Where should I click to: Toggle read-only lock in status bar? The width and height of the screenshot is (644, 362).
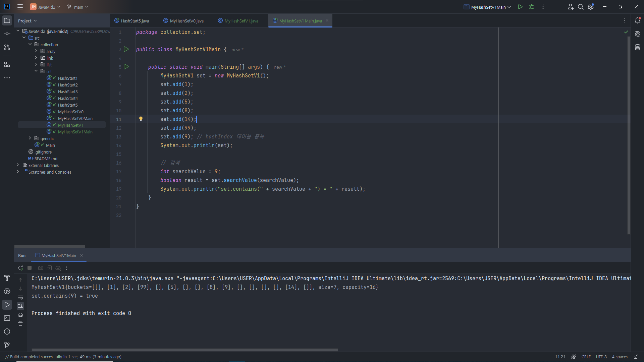[636, 357]
